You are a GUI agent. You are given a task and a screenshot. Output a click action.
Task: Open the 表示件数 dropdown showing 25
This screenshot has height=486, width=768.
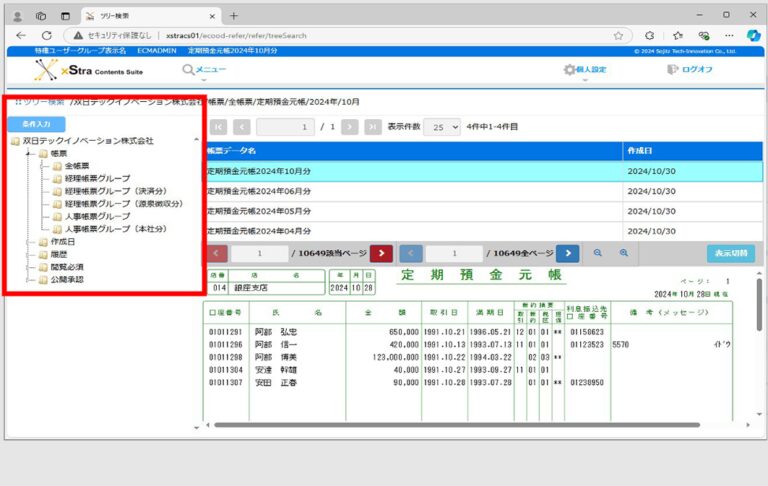441,127
